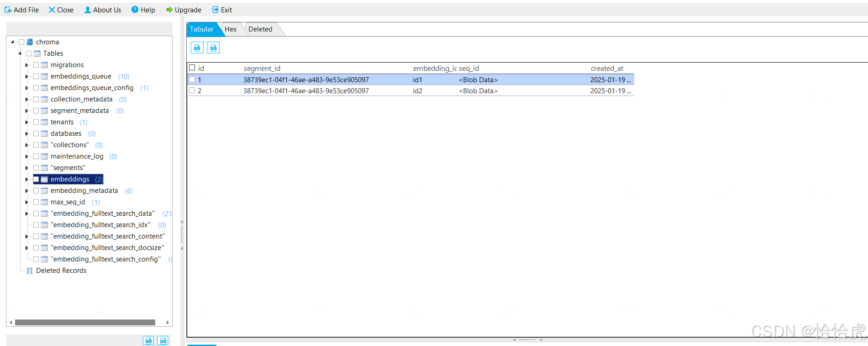This screenshot has width=868, height=346.
Task: Check the checkbox for row id 2
Action: click(192, 90)
